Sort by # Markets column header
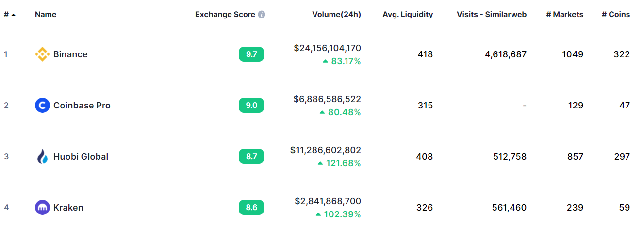Screen dimensions: 644x231 pyautogui.click(x=564, y=15)
